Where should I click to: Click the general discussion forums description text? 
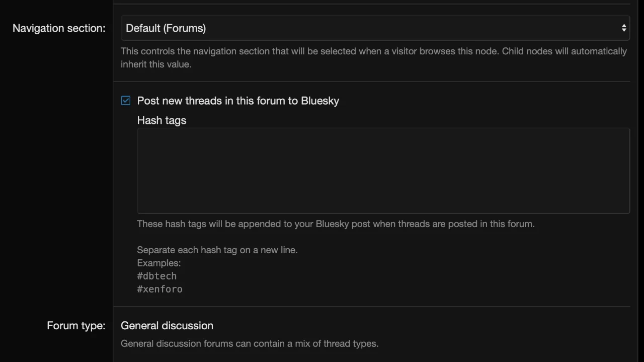point(250,344)
